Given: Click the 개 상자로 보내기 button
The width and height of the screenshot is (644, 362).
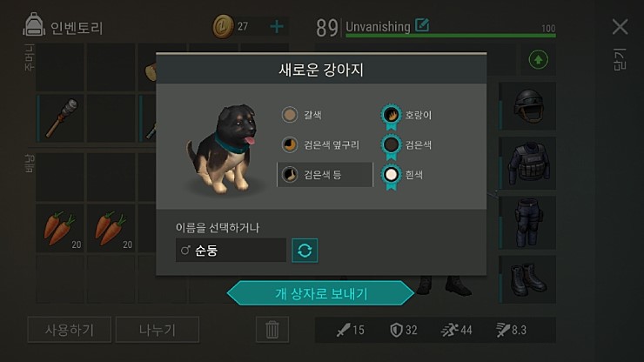Looking at the screenshot, I should [x=321, y=293].
